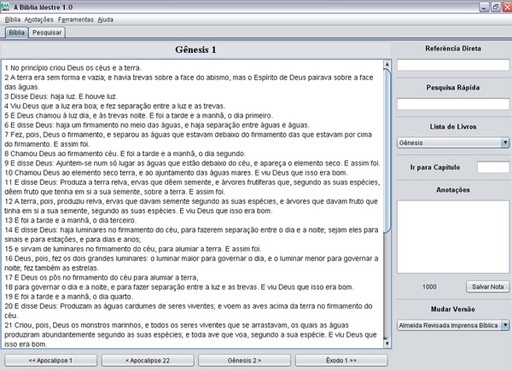The width and height of the screenshot is (512, 370).
Task: Open the Mudar Versão dropdown
Action: (453, 325)
